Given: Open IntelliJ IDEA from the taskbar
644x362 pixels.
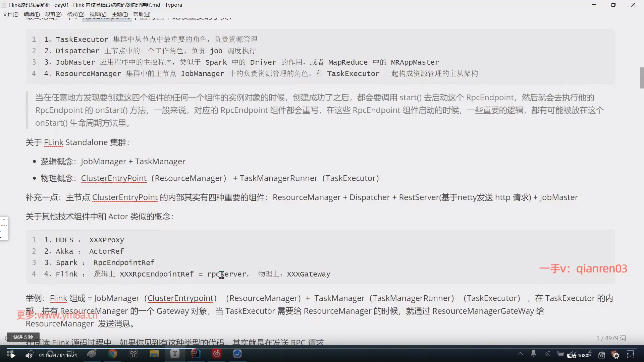Looking at the screenshot, I should pos(196,354).
